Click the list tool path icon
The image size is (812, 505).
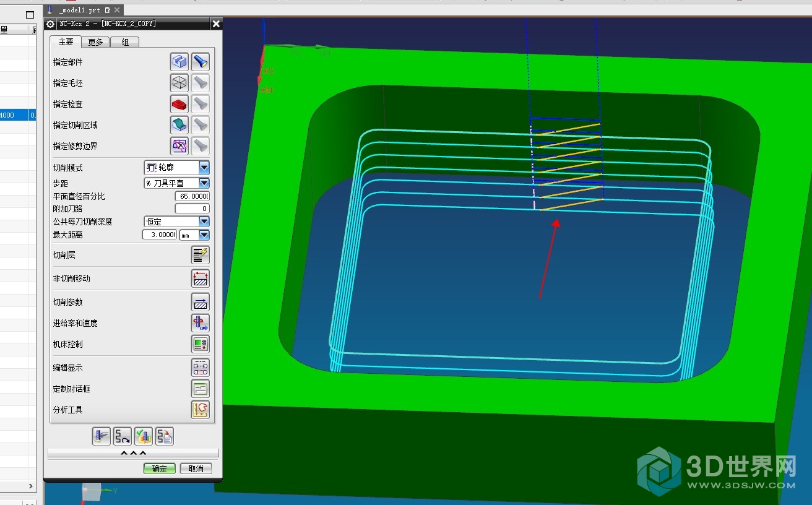coord(165,436)
